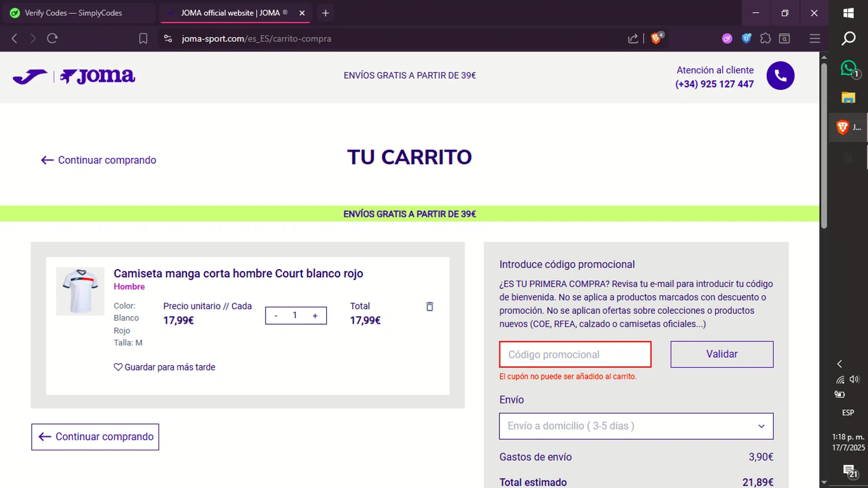Open Windows Start button
Viewport: 868px width, 488px height.
[x=848, y=13]
